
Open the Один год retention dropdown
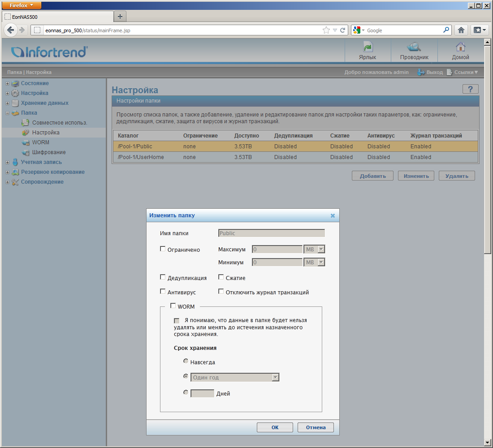pyautogui.click(x=235, y=377)
